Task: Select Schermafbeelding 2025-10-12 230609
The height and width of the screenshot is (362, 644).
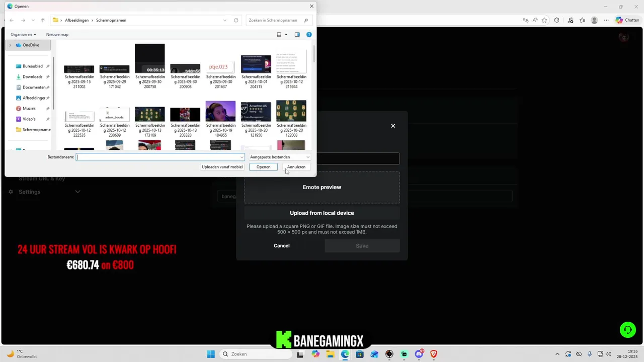Action: pyautogui.click(x=115, y=121)
